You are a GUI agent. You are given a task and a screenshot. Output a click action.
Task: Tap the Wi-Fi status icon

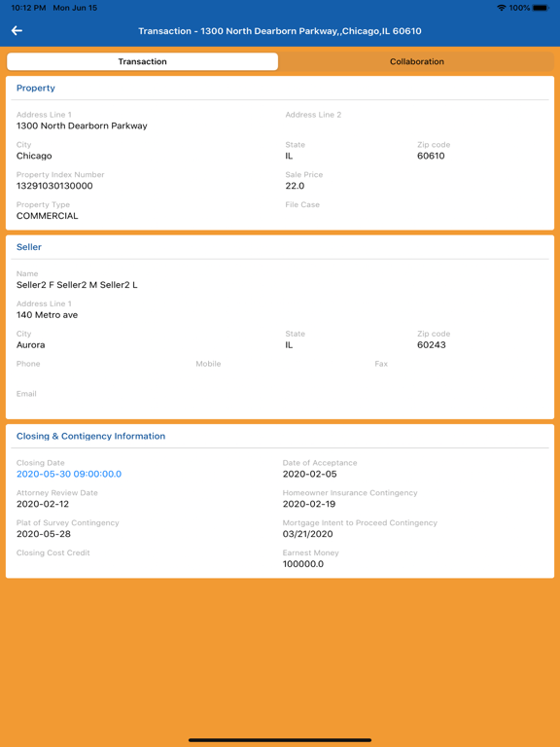pos(501,8)
